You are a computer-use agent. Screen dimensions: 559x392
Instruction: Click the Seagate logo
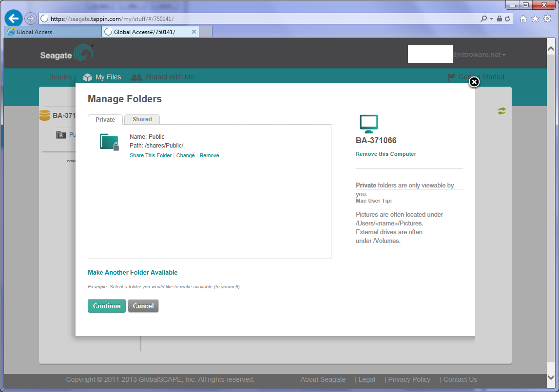[67, 54]
